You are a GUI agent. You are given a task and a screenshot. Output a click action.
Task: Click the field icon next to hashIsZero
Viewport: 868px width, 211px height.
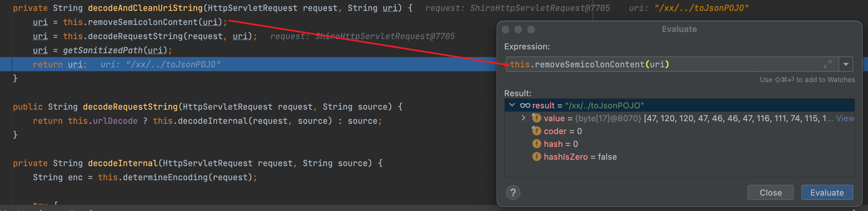click(536, 156)
